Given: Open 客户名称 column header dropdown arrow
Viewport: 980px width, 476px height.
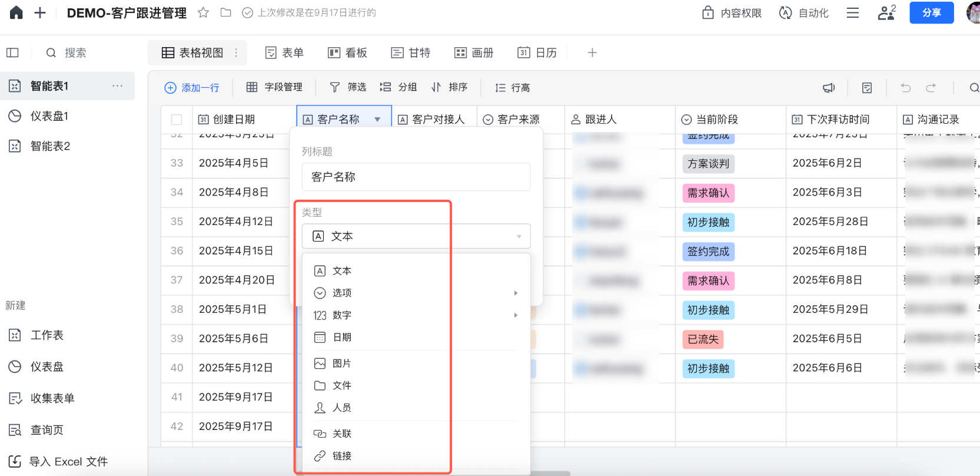Looking at the screenshot, I should (x=377, y=120).
